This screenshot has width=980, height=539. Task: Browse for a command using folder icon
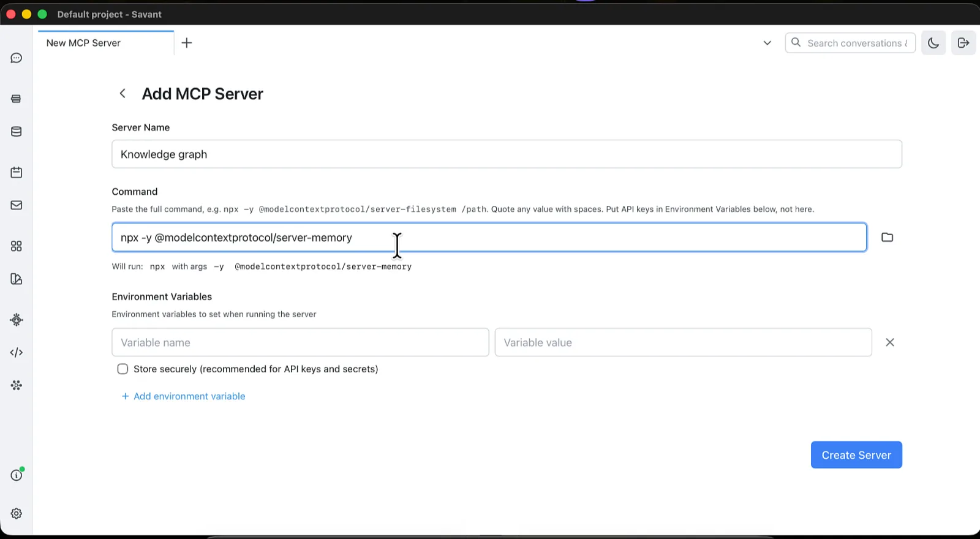[887, 238]
